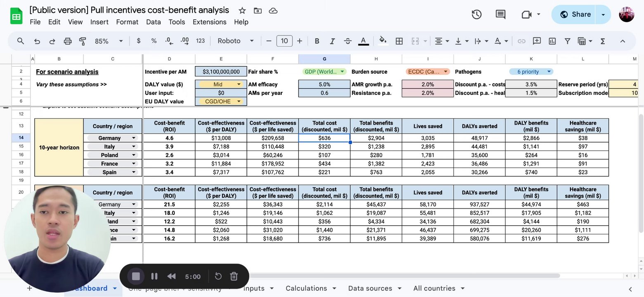
Task: Stop the screen recording
Action: (x=136, y=276)
